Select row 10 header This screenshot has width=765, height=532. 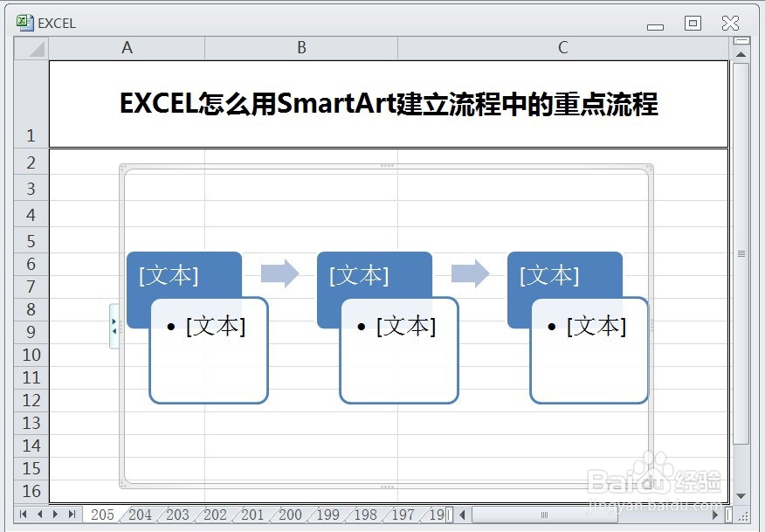[x=31, y=355]
